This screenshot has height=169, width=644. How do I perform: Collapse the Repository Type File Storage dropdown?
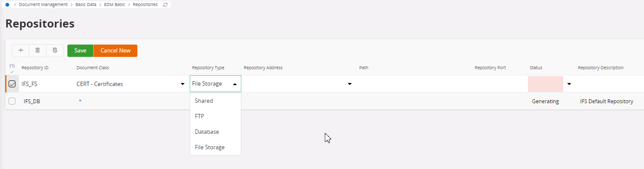point(235,84)
